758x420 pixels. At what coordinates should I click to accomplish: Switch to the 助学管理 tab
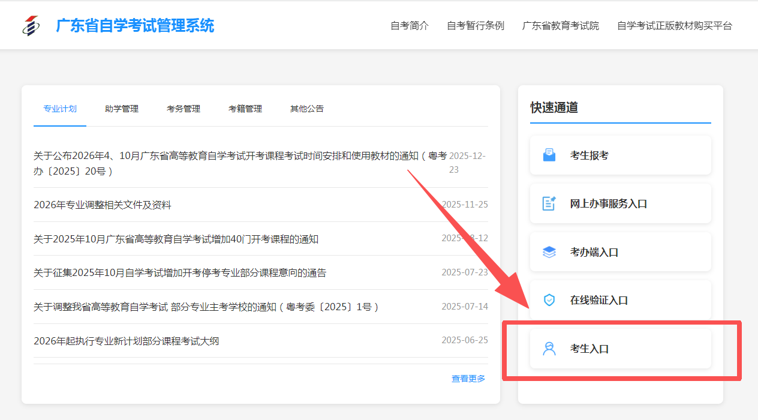pos(121,109)
